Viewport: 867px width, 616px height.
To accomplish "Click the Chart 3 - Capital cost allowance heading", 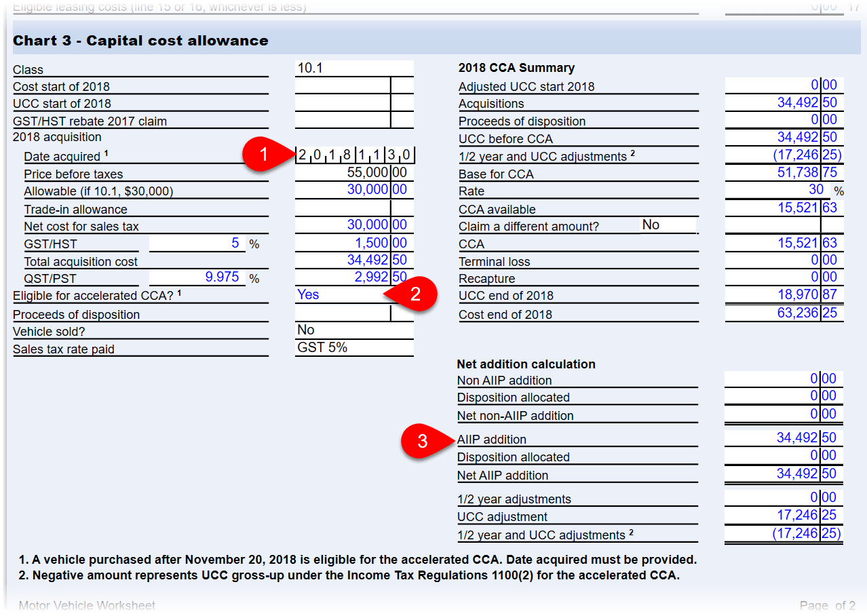I will point(140,41).
